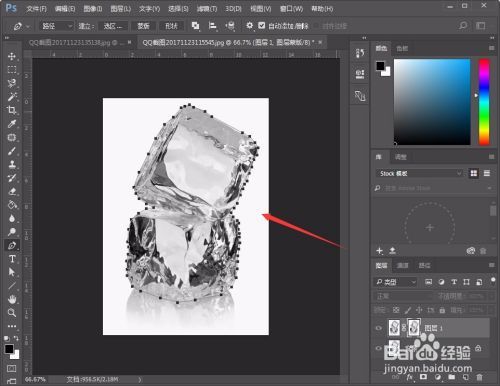Select the Dodge tool
Image resolution: width=500 pixels, height=386 pixels.
pos(12,232)
